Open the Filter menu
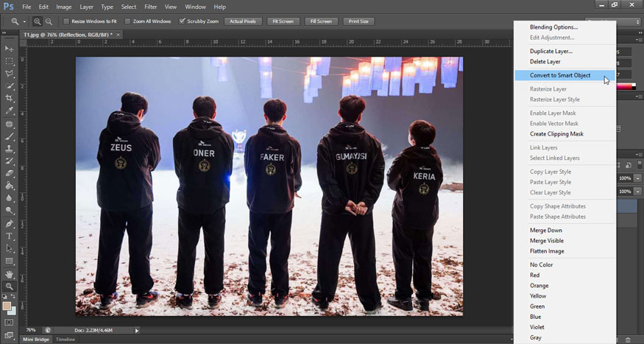This screenshot has height=344, width=644. pos(152,7)
